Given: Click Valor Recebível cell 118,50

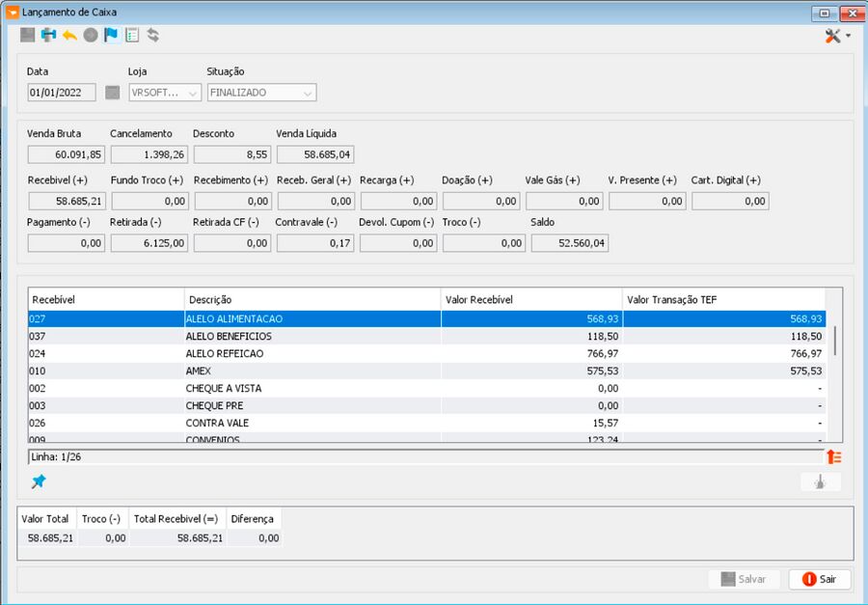Looking at the screenshot, I should pos(531,337).
